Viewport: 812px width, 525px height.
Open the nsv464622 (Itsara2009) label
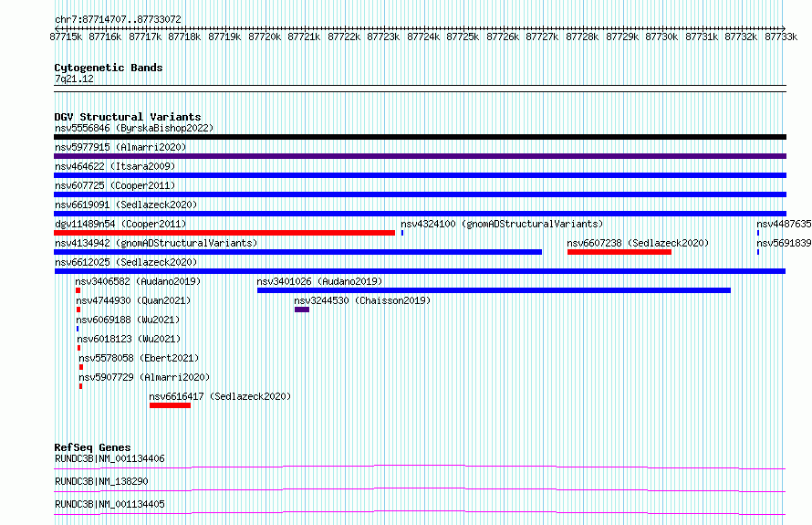pos(115,166)
